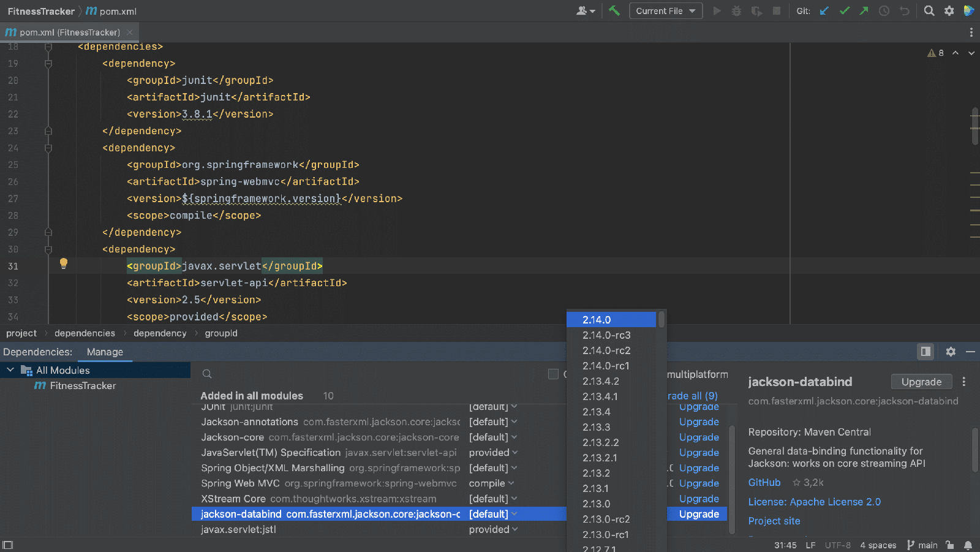Toggle the dependency details side panel icon

(x=925, y=352)
